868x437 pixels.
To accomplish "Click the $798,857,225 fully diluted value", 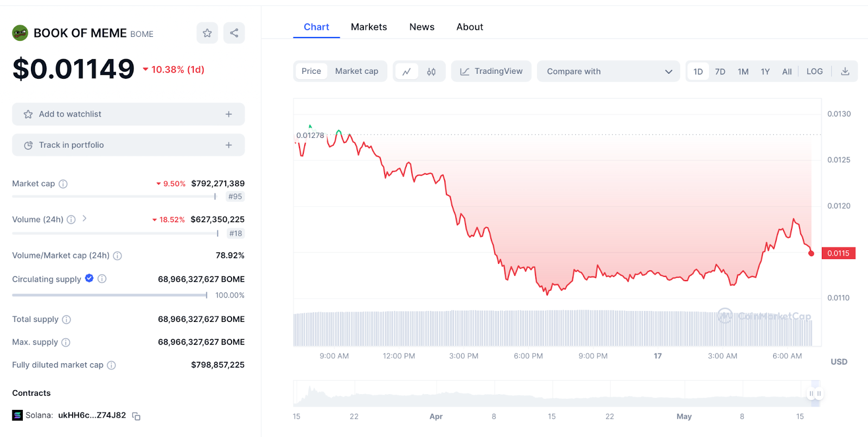I will [218, 365].
